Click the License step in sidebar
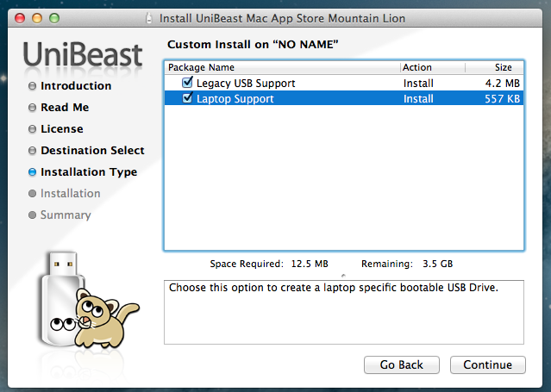The width and height of the screenshot is (551, 392). coord(62,129)
